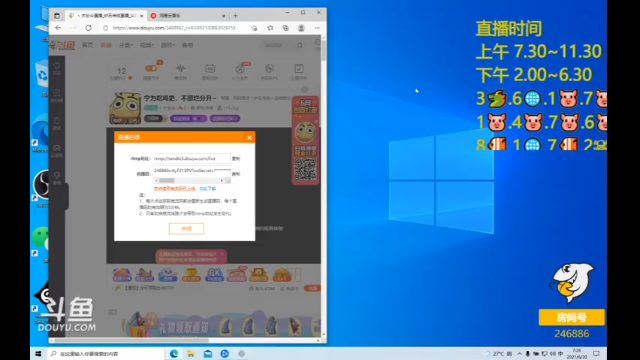Open the Mail app from the taskbar

pyautogui.click(x=208, y=353)
